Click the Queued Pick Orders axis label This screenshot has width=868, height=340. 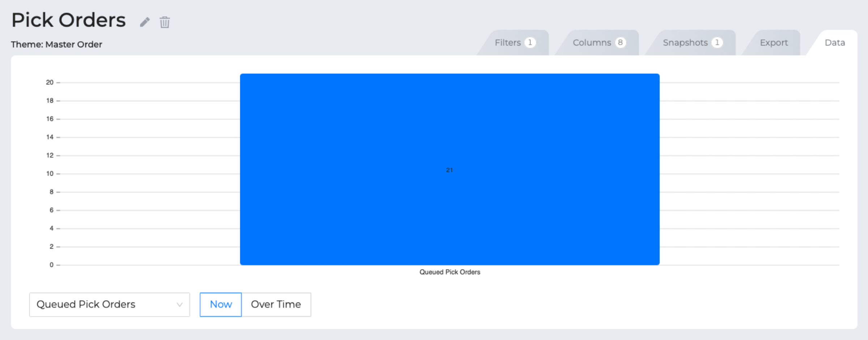pyautogui.click(x=450, y=272)
